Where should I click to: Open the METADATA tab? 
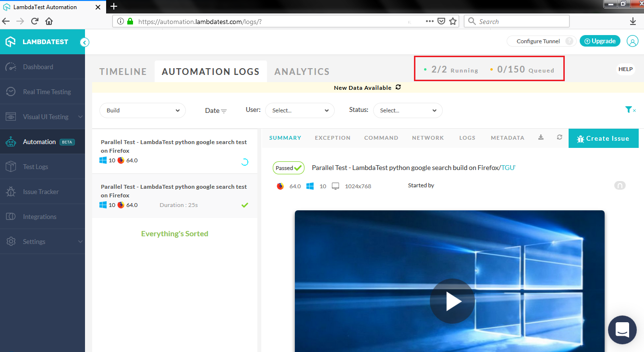(508, 138)
